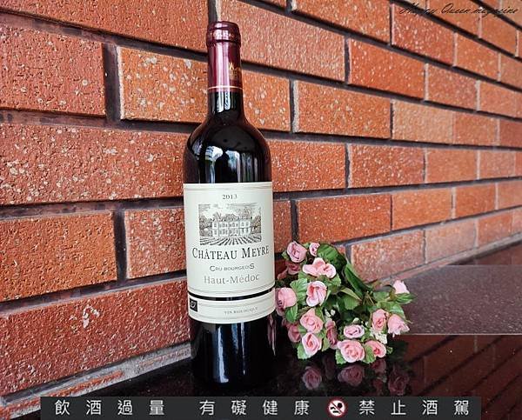Select the burgundy foil capsule on bottle top

224,56
